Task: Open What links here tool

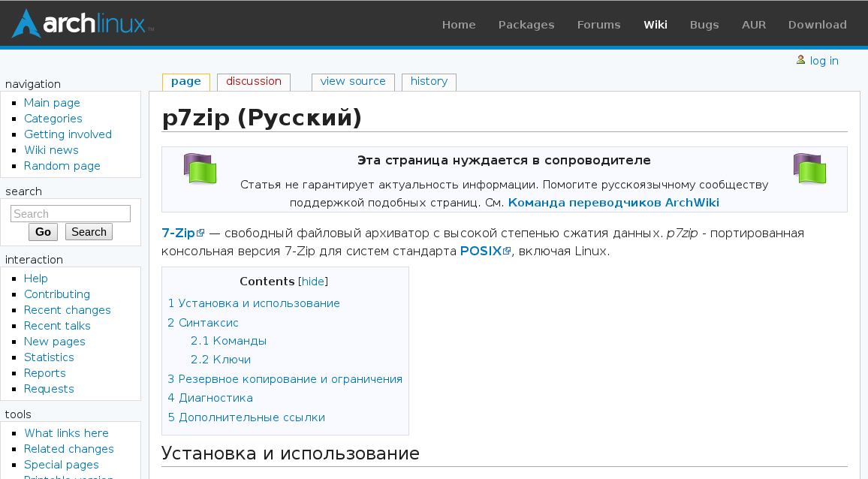Action: 66,433
